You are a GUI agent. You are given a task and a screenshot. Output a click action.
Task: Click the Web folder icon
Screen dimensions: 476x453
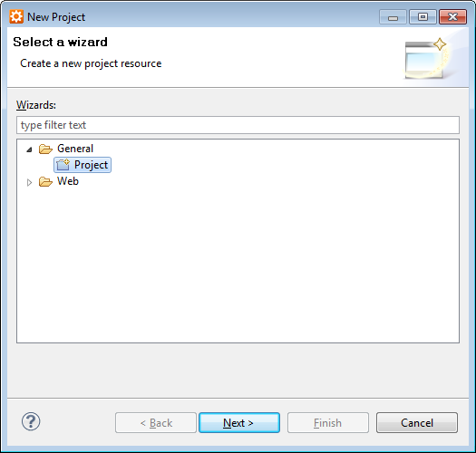[45, 181]
